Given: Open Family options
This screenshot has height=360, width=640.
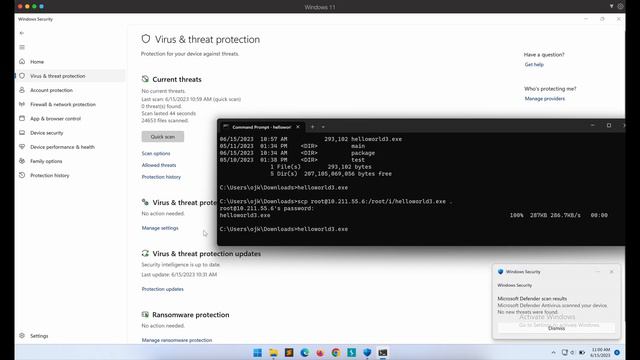Looking at the screenshot, I should point(46,161).
